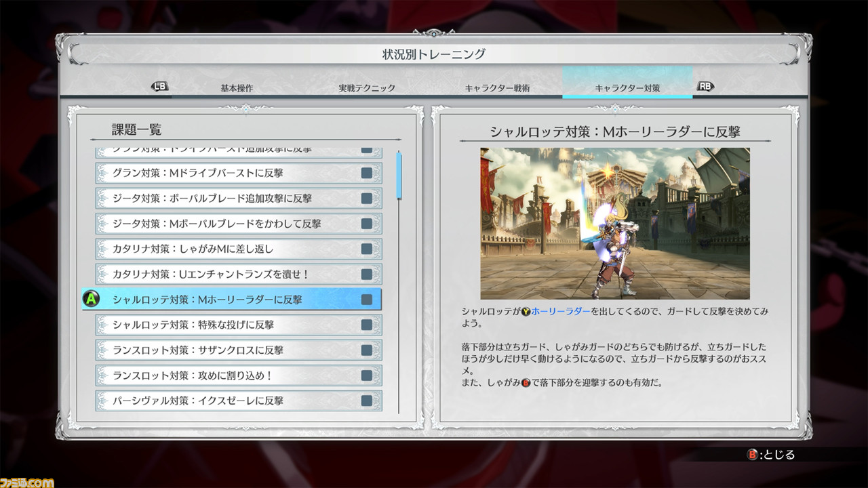Click the blue list scrollbar thumb
868x488 pixels.
(399, 175)
